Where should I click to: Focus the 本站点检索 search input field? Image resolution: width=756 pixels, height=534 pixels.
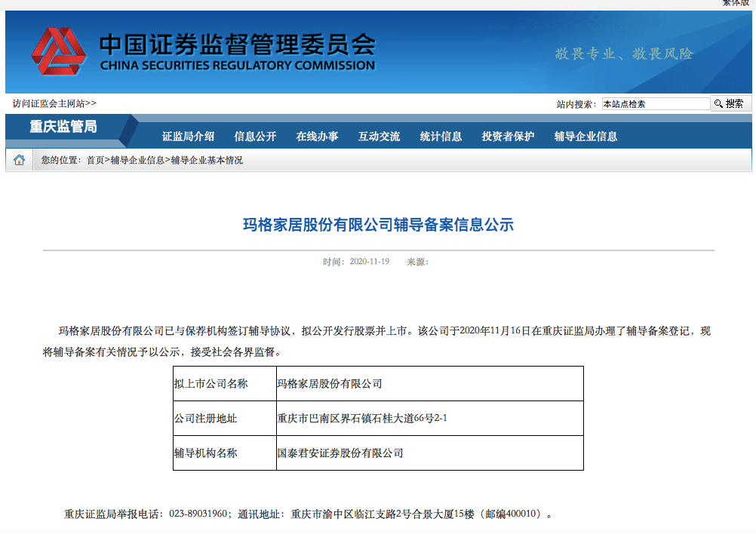tap(655, 104)
